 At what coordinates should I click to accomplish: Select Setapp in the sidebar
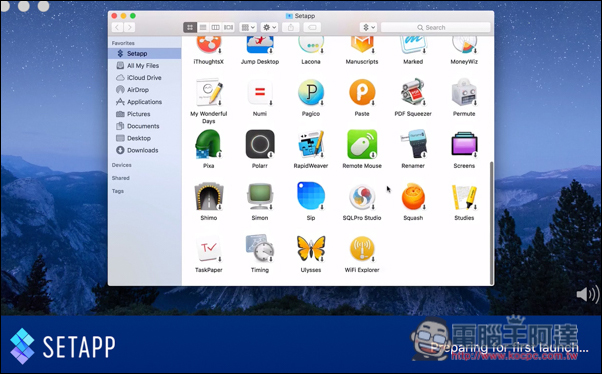[x=145, y=53]
